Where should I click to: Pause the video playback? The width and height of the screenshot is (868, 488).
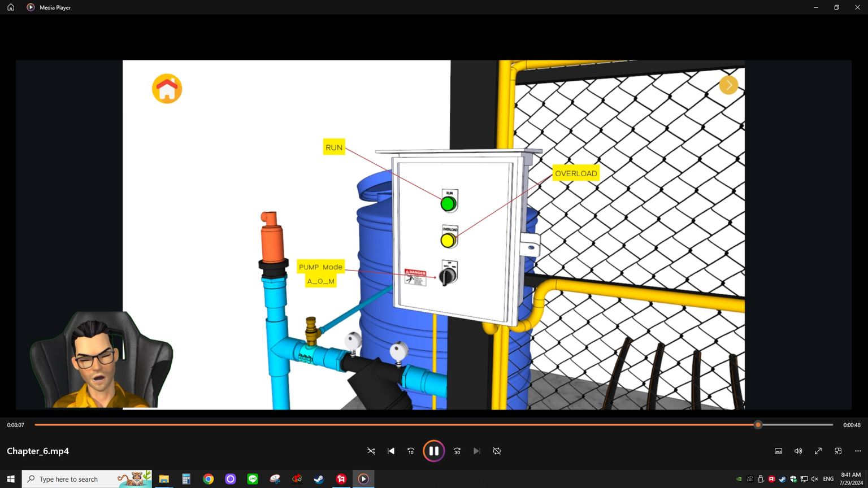point(433,451)
